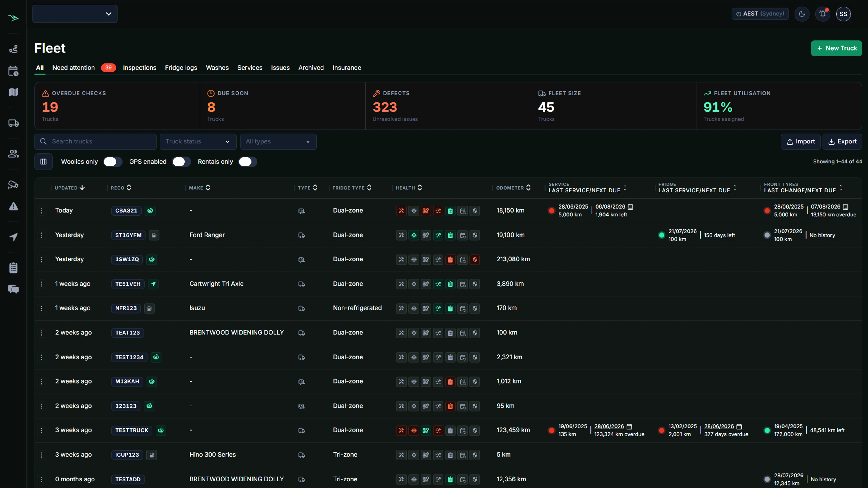
Task: Open the map sidebar icon
Action: point(13,92)
